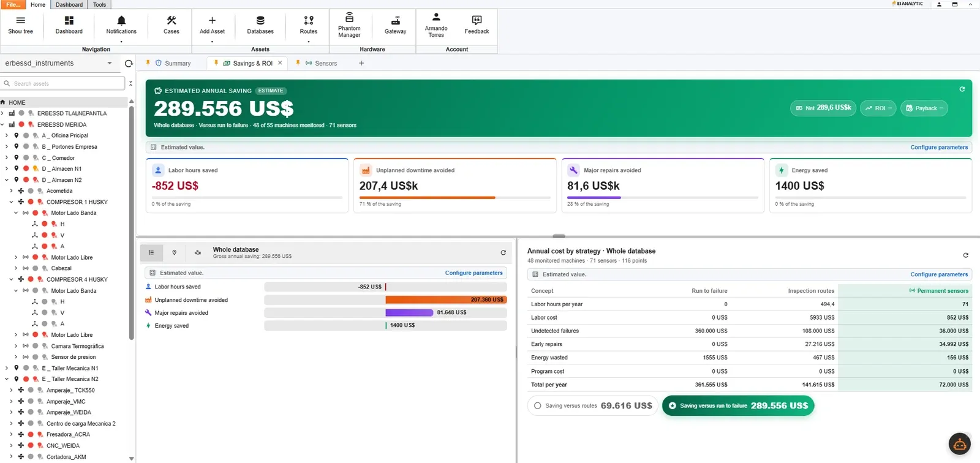
Task: Click Configure parameters link under banner
Action: pos(939,148)
